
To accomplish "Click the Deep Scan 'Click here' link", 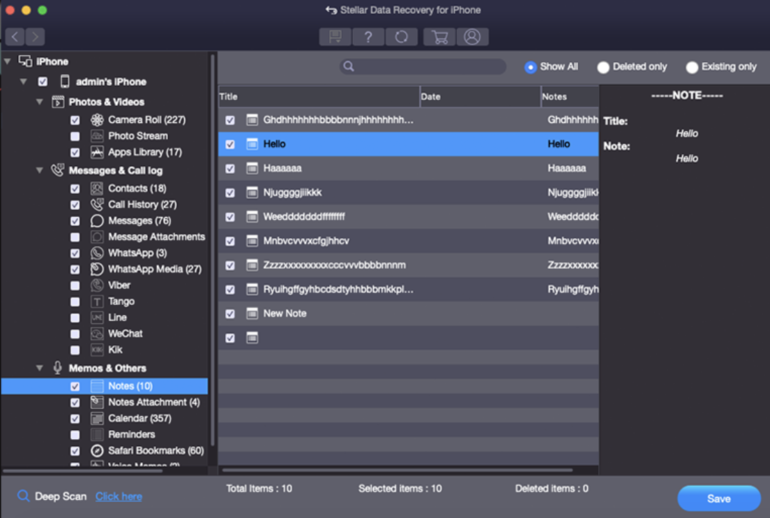I will tap(118, 496).
